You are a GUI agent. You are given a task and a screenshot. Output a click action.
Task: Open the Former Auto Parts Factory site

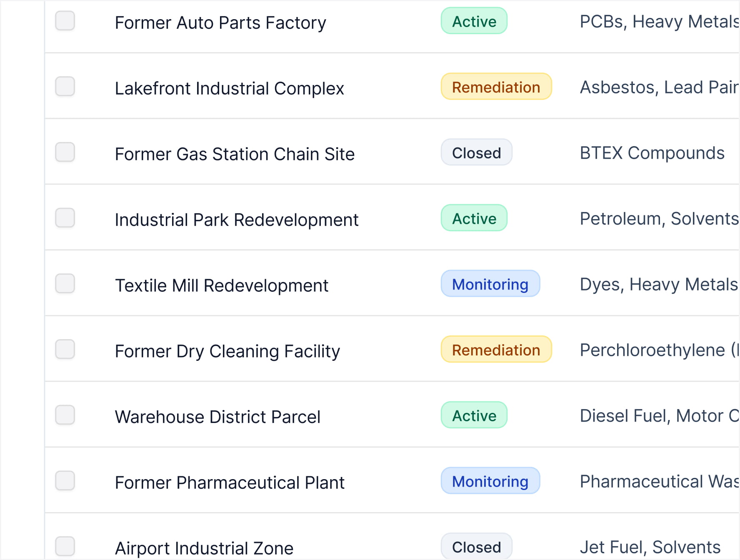click(220, 22)
